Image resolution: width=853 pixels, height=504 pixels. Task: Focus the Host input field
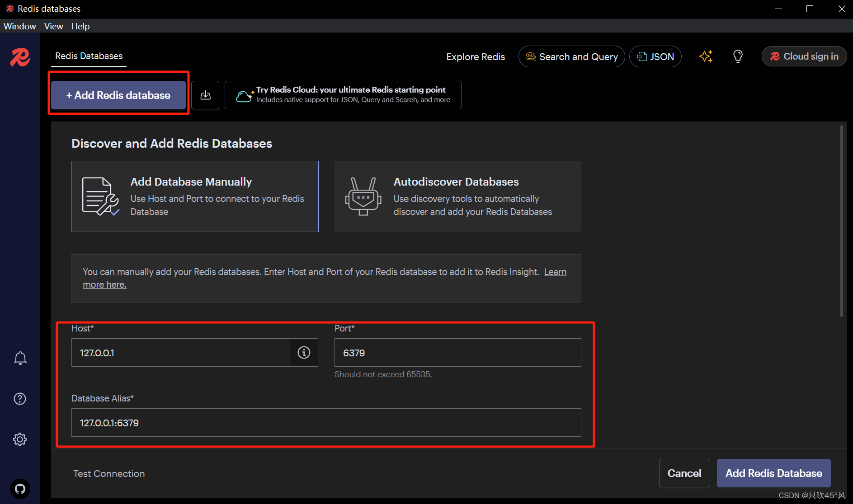pyautogui.click(x=181, y=352)
